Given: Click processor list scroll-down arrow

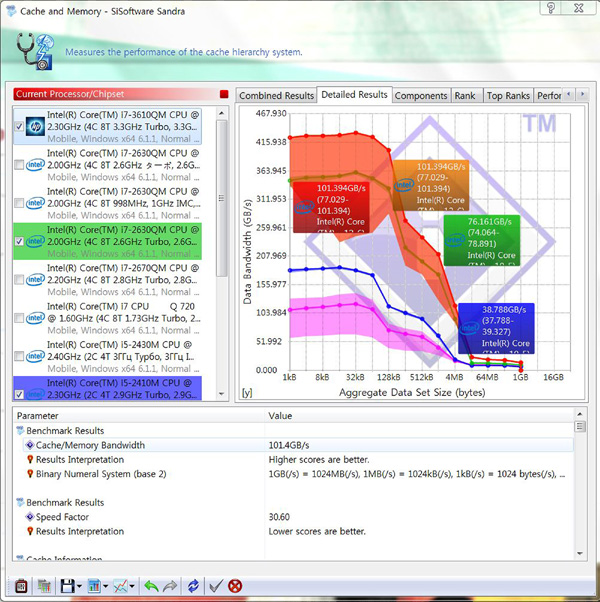Looking at the screenshot, I should (x=221, y=394).
